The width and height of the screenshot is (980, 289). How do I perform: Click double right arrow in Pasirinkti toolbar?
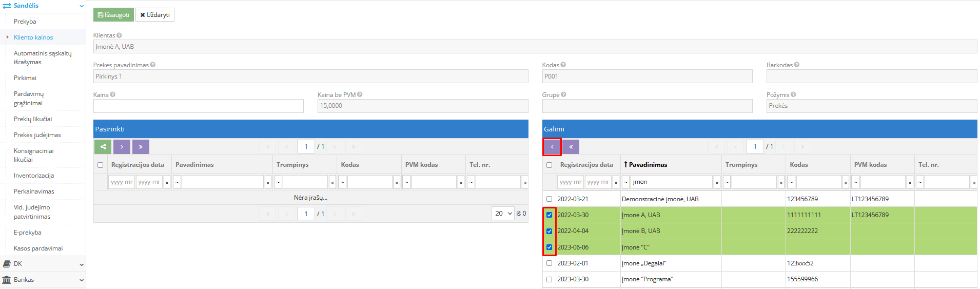141,147
